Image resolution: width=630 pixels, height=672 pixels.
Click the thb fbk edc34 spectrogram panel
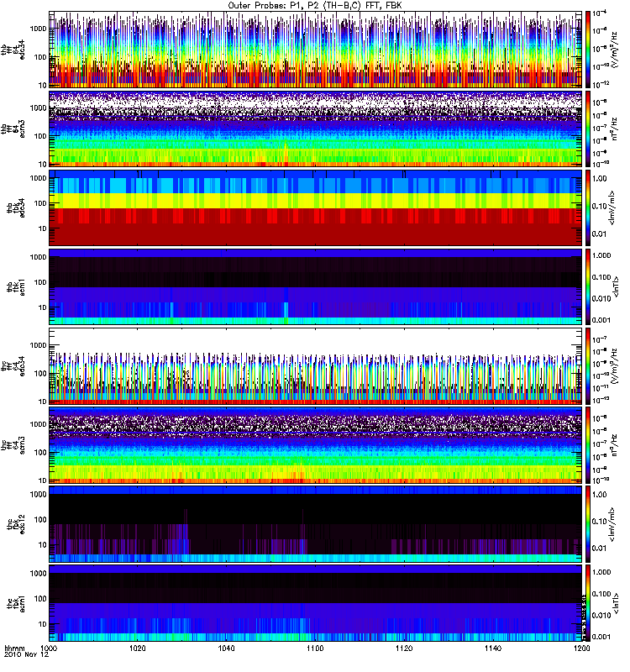[x=316, y=207]
